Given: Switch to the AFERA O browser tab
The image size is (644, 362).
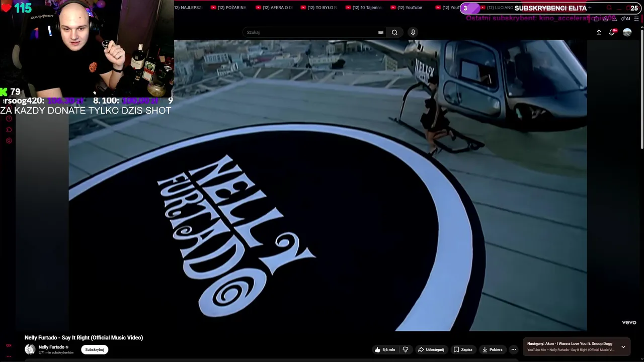Looking at the screenshot, I should pyautogui.click(x=274, y=8).
